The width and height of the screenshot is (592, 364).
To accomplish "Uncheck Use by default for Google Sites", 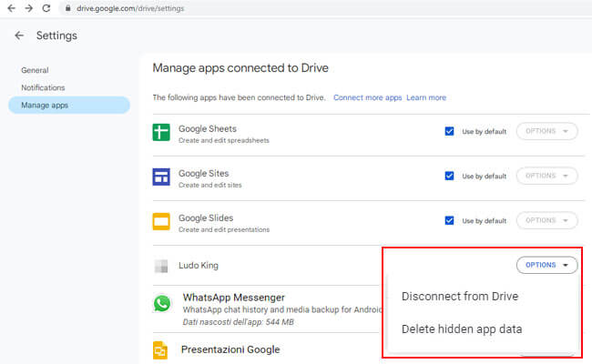I will 449,176.
